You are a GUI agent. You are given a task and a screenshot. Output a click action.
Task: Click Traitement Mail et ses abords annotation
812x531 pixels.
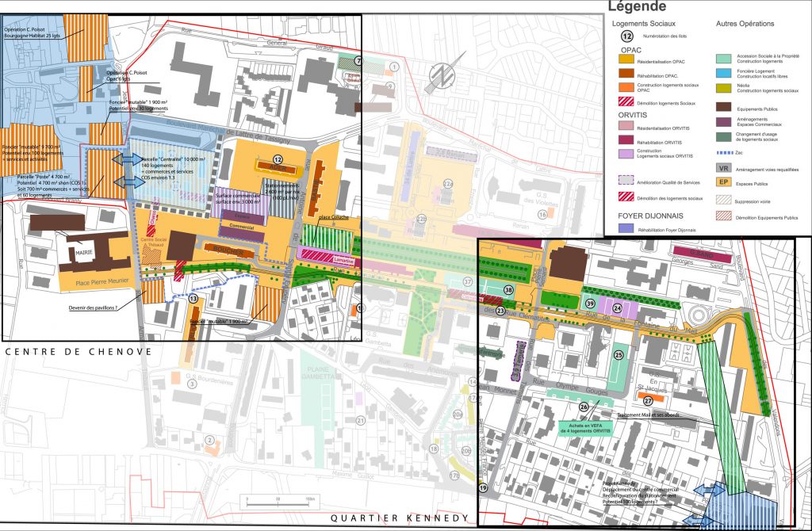coord(649,414)
